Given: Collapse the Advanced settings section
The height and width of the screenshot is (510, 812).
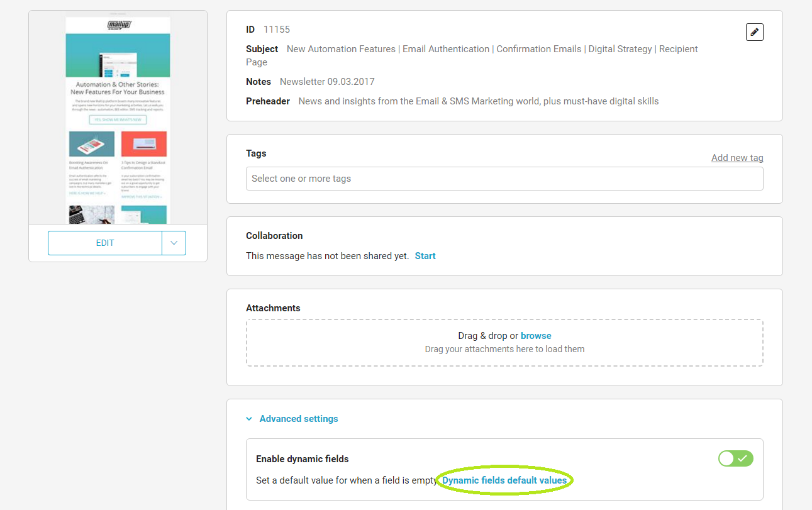Looking at the screenshot, I should point(298,419).
